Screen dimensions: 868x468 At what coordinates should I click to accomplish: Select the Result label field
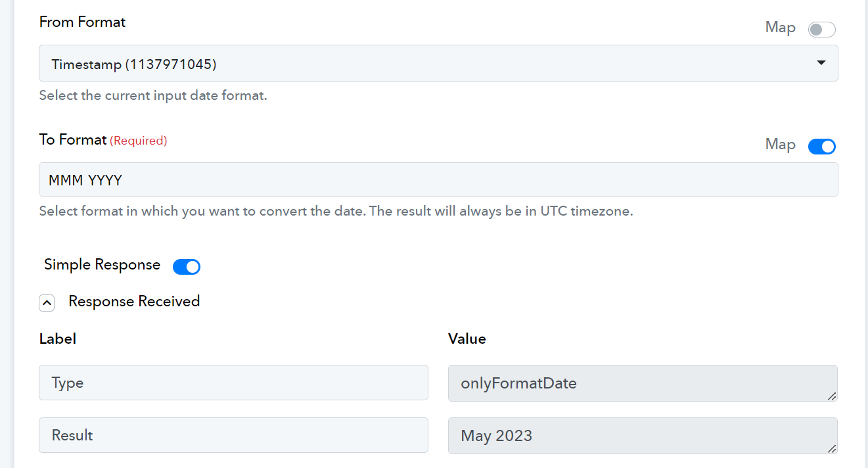[x=233, y=435]
